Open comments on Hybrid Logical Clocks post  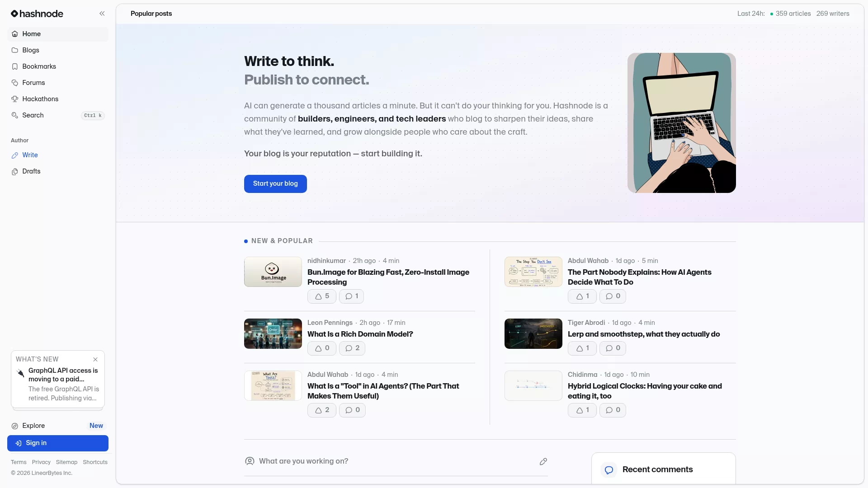tap(613, 410)
